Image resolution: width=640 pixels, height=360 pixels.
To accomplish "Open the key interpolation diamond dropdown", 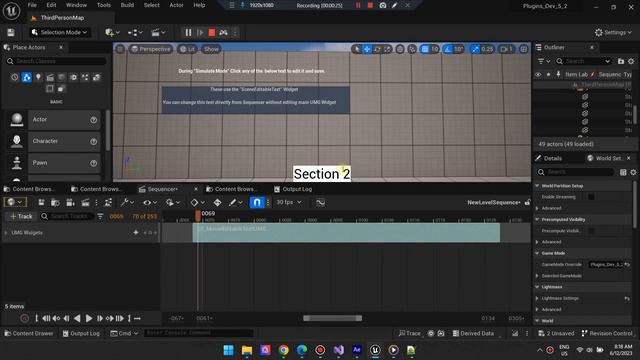I will tap(198, 202).
